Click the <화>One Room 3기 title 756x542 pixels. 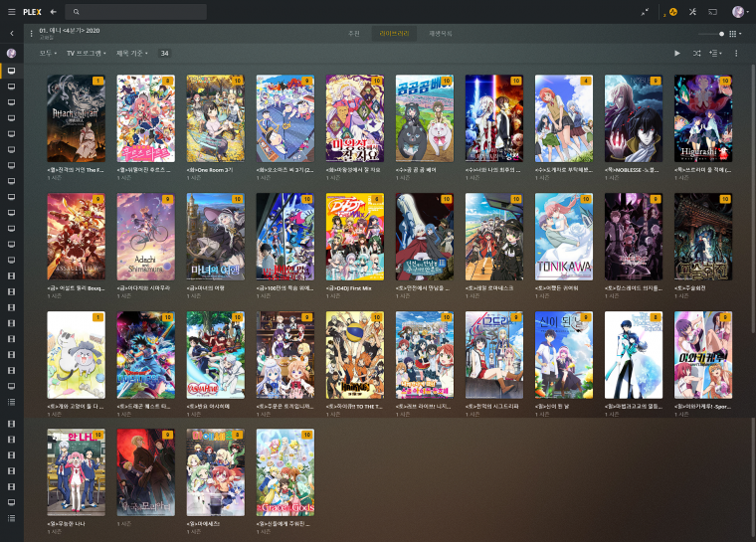210,170
